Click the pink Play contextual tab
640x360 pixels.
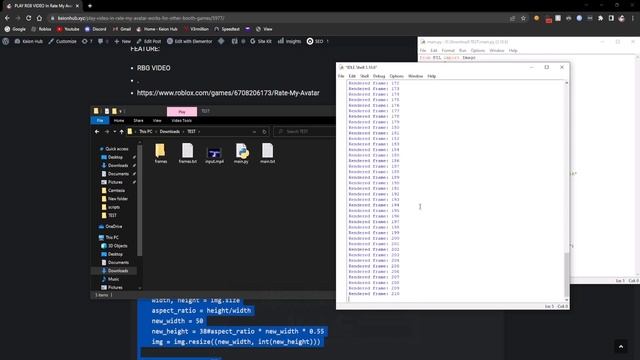tap(182, 111)
